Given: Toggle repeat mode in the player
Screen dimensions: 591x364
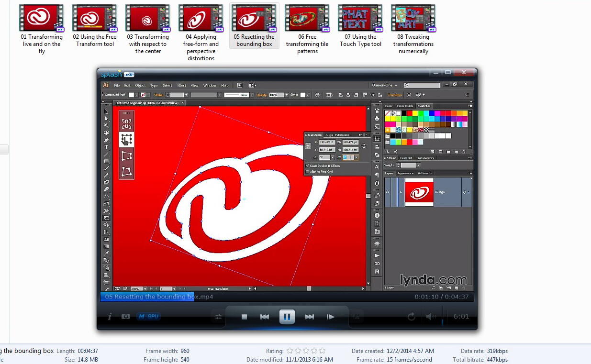Looking at the screenshot, I should coord(411,316).
